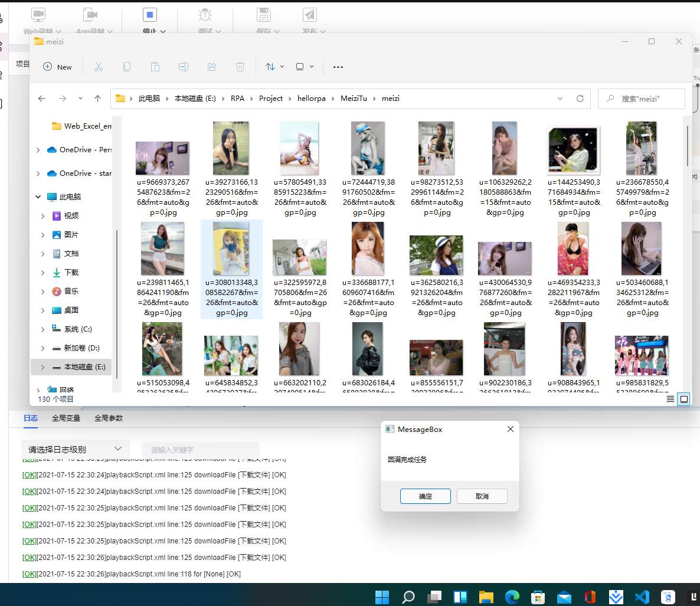This screenshot has width=700, height=606.
Task: Expand the OneDrive - star tree node
Action: 38,173
